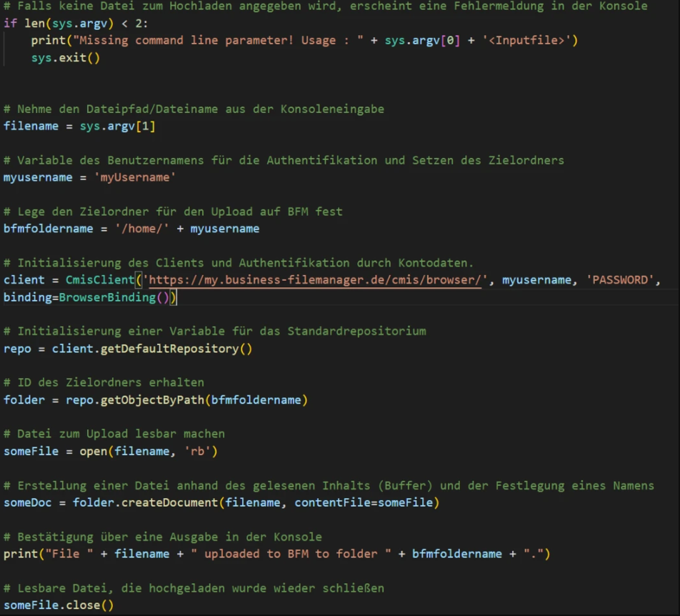Viewport: 680px width, 616px height.
Task: Click the 'if len(sys.argv) < 2' condition
Action: (x=76, y=23)
